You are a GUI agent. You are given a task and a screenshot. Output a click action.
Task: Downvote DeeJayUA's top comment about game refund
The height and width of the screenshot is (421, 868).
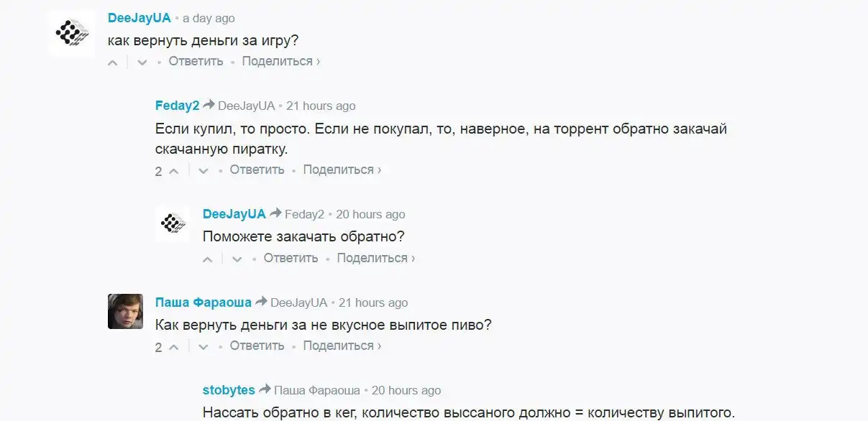point(142,63)
